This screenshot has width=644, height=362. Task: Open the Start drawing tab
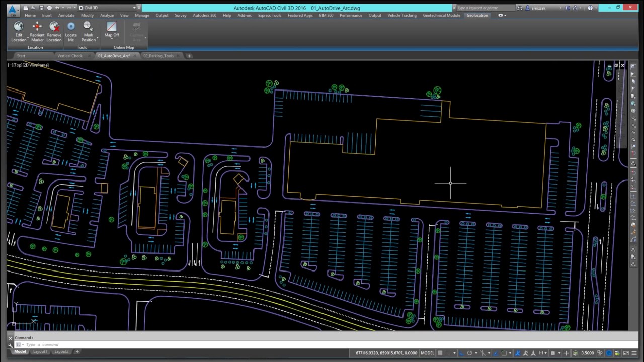[21, 56]
